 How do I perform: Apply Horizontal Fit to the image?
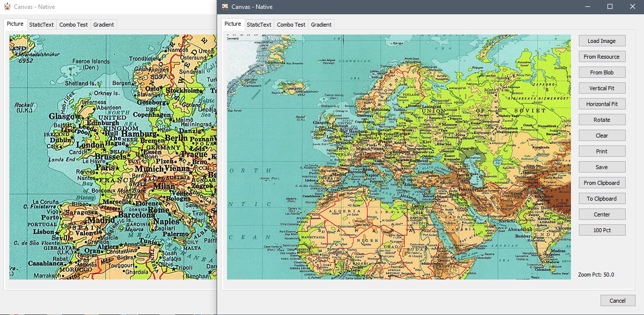602,104
